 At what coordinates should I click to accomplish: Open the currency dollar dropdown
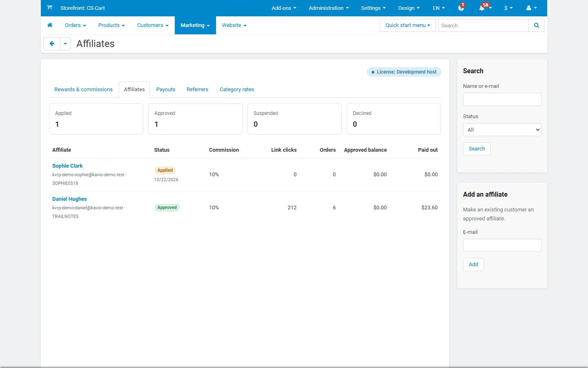(x=508, y=8)
